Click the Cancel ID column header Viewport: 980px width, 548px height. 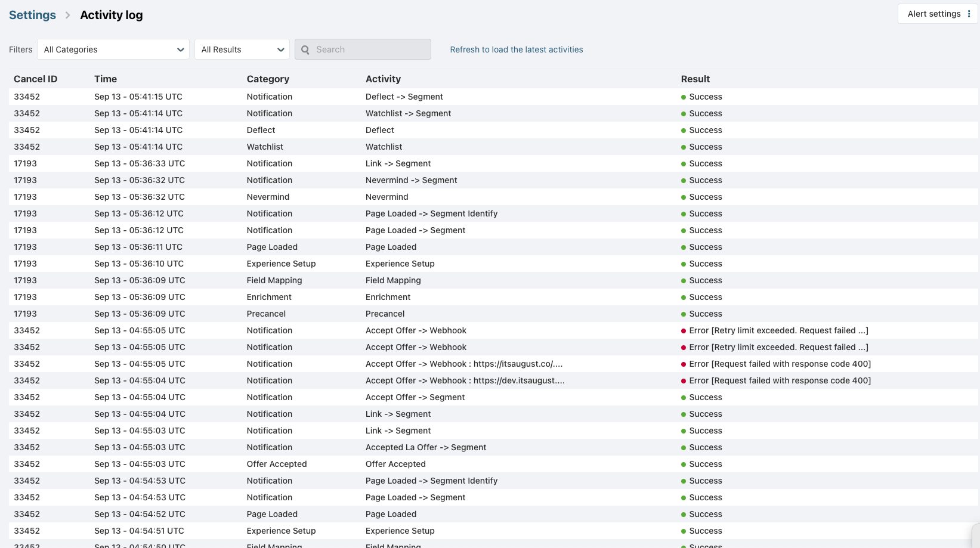click(x=36, y=79)
